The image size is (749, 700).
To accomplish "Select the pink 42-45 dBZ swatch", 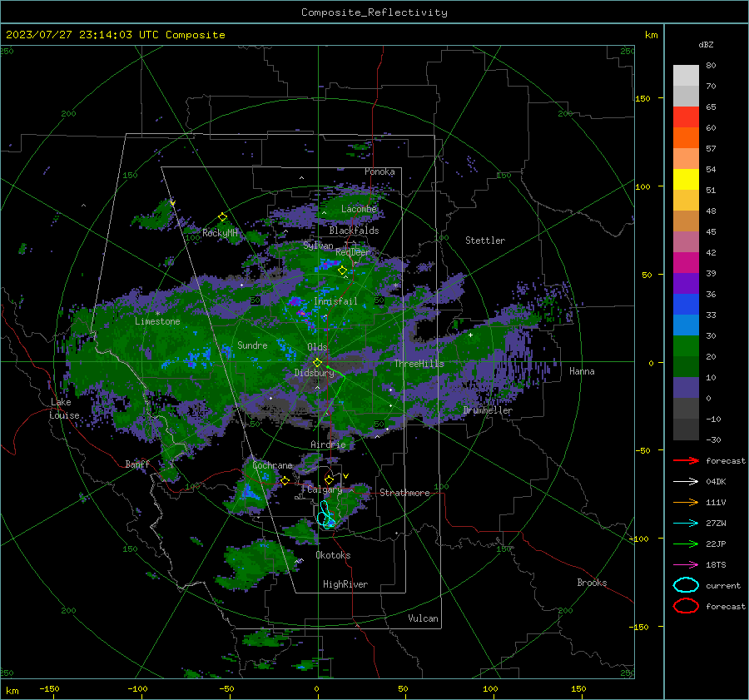I will pos(686,241).
